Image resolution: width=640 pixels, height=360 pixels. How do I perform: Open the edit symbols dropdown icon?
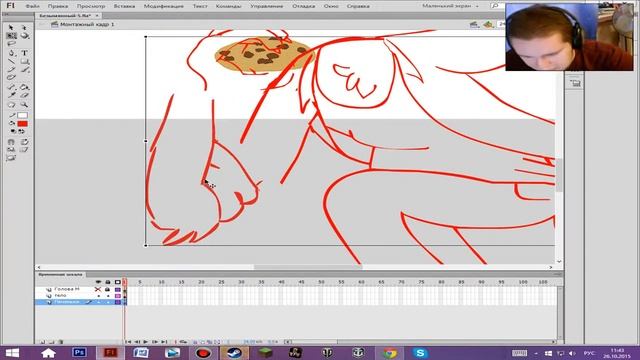pos(489,24)
